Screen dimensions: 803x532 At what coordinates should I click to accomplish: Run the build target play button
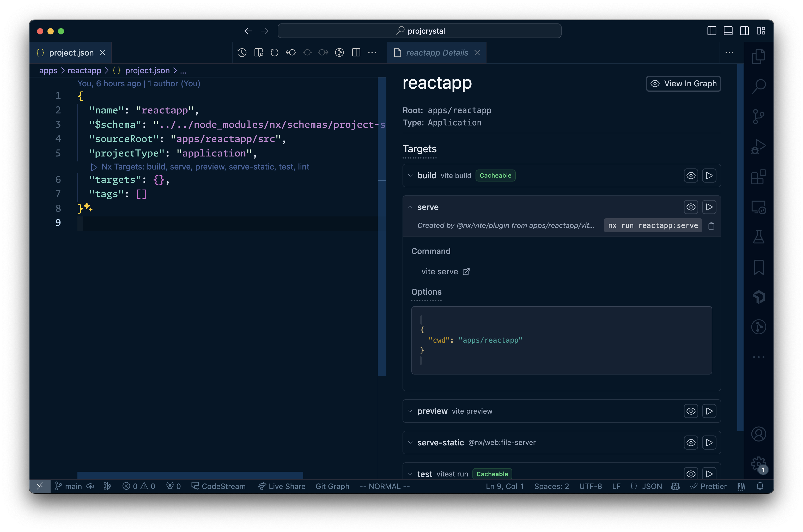click(709, 176)
